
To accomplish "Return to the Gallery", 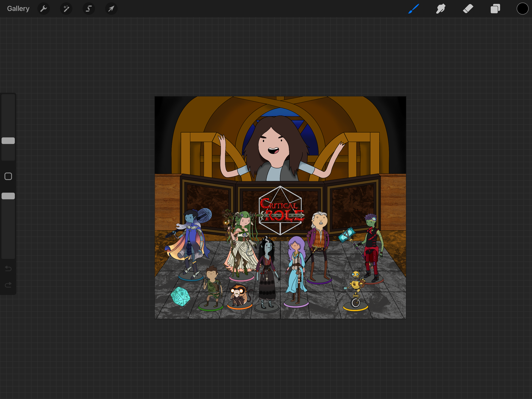I will 18,9.
